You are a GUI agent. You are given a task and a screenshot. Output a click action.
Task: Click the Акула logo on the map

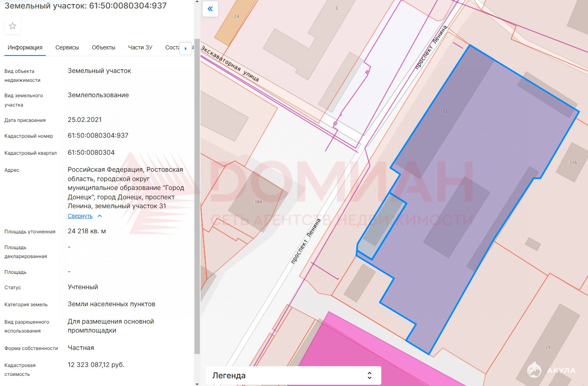tap(551, 370)
